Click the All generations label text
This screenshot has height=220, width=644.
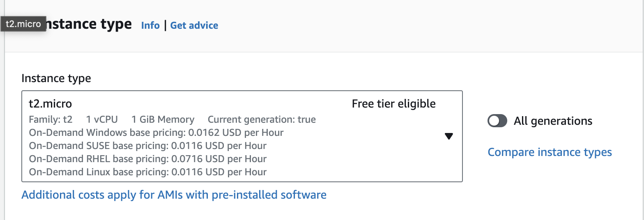[553, 121]
